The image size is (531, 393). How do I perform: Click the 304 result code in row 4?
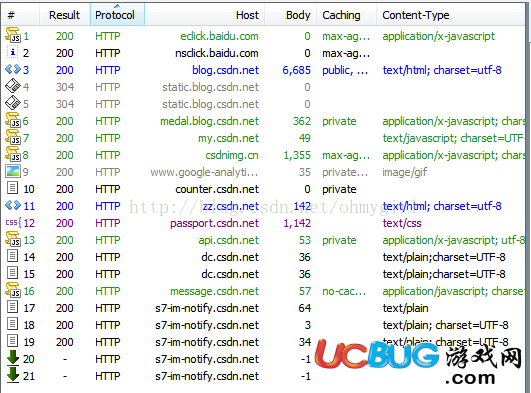tap(65, 87)
